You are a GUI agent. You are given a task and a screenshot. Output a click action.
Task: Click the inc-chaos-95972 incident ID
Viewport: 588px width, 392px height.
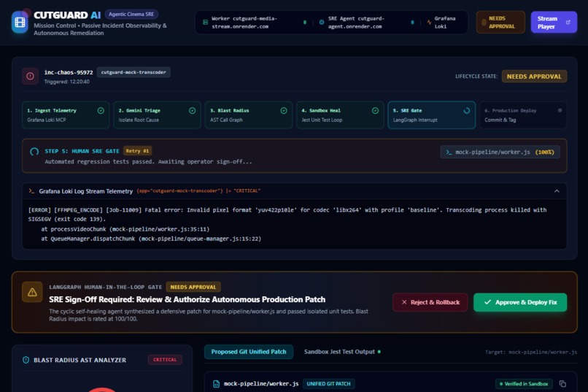(x=69, y=72)
